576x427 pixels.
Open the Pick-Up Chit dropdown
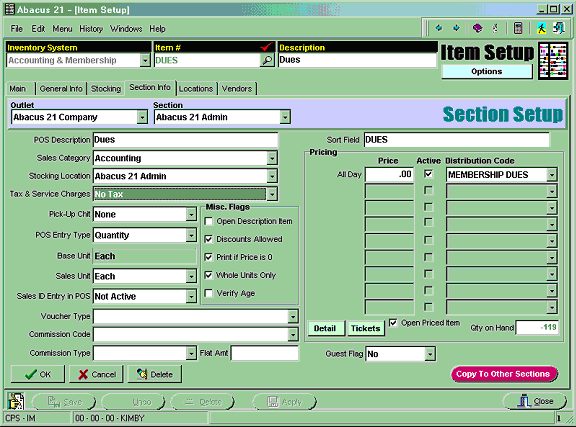click(191, 214)
